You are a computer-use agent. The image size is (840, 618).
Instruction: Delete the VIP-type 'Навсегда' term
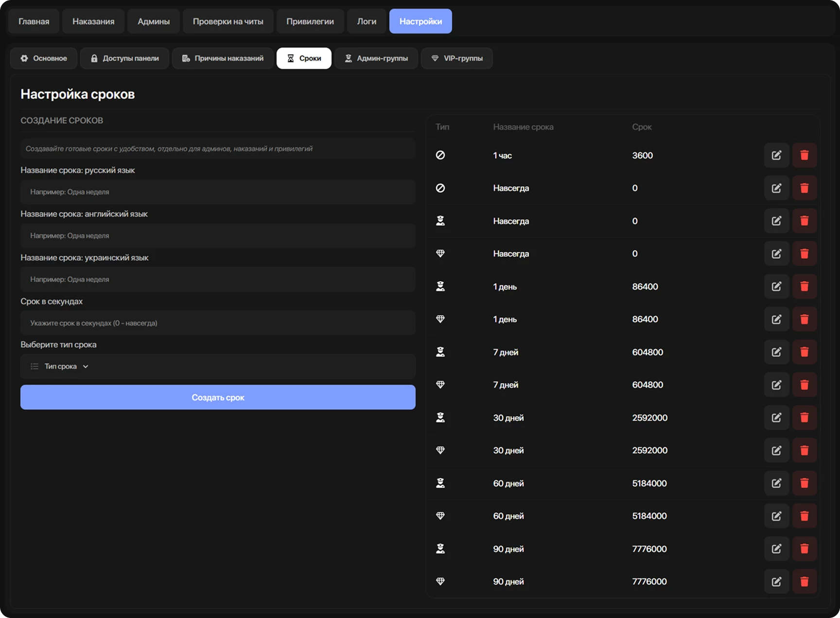click(x=805, y=254)
